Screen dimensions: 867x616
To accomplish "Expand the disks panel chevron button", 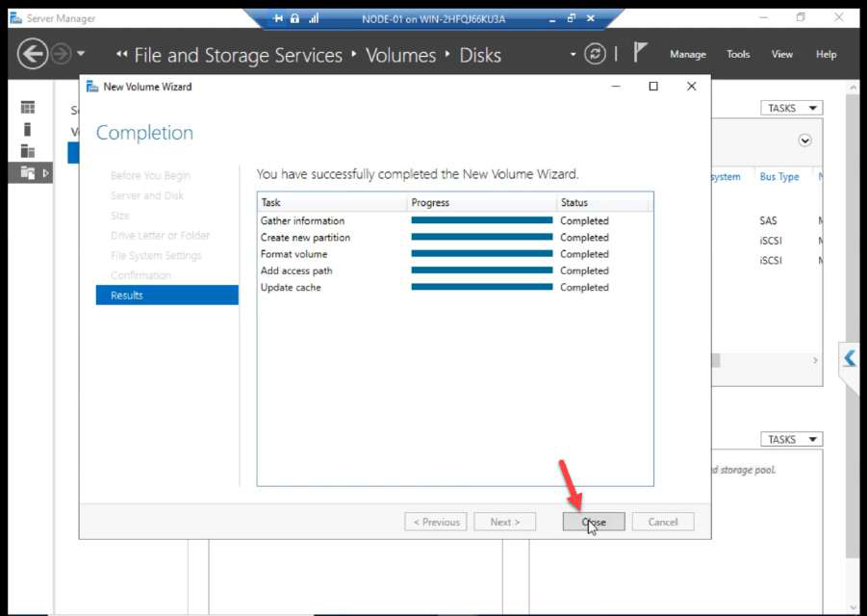I will tap(805, 141).
